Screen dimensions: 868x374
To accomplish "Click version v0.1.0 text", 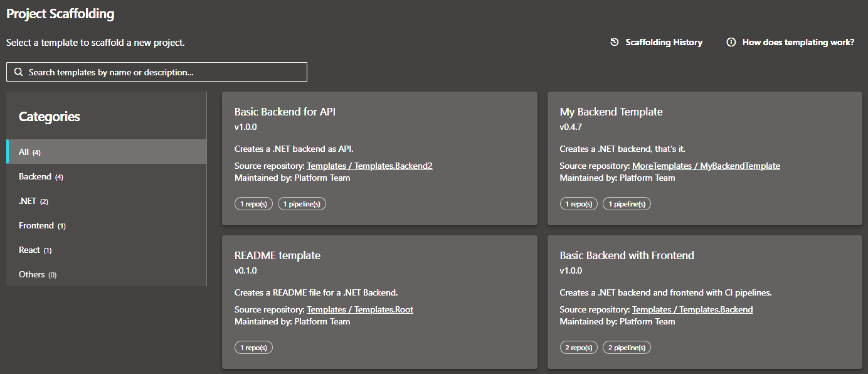I will pos(246,270).
